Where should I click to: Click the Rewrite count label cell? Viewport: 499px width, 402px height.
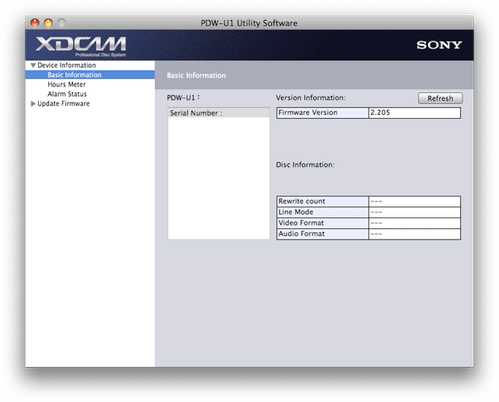[x=322, y=201]
